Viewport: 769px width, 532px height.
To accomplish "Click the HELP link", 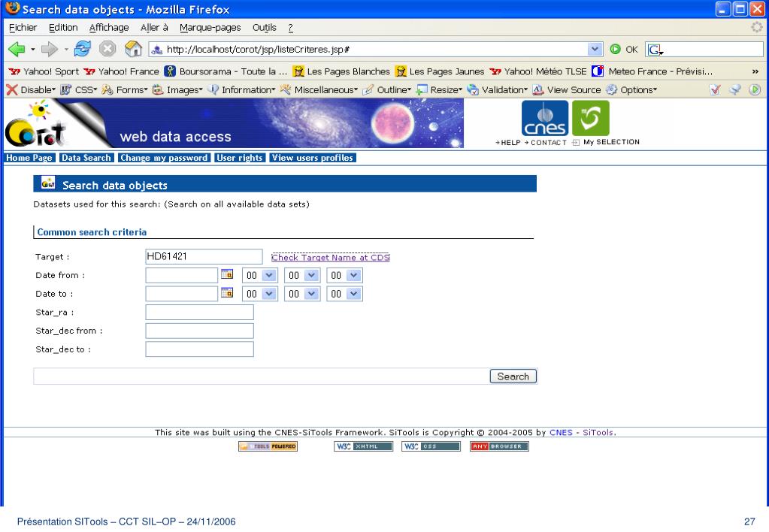I will point(508,142).
